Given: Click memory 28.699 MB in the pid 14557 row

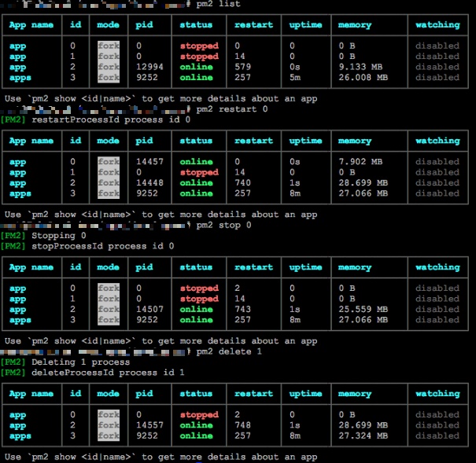Looking at the screenshot, I should click(x=363, y=425).
